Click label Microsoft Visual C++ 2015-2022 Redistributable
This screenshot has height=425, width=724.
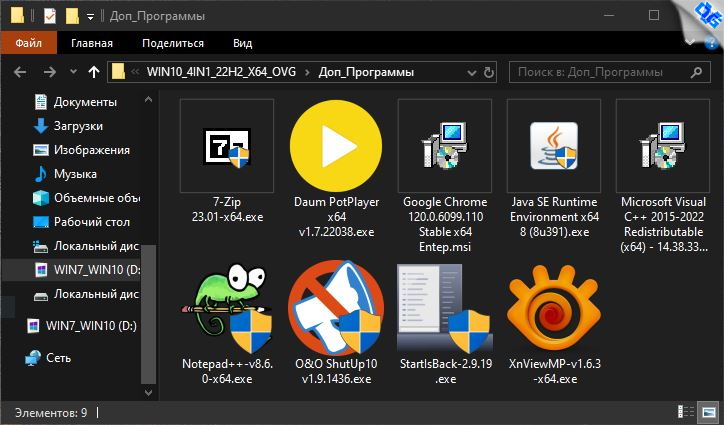pyautogui.click(x=664, y=224)
